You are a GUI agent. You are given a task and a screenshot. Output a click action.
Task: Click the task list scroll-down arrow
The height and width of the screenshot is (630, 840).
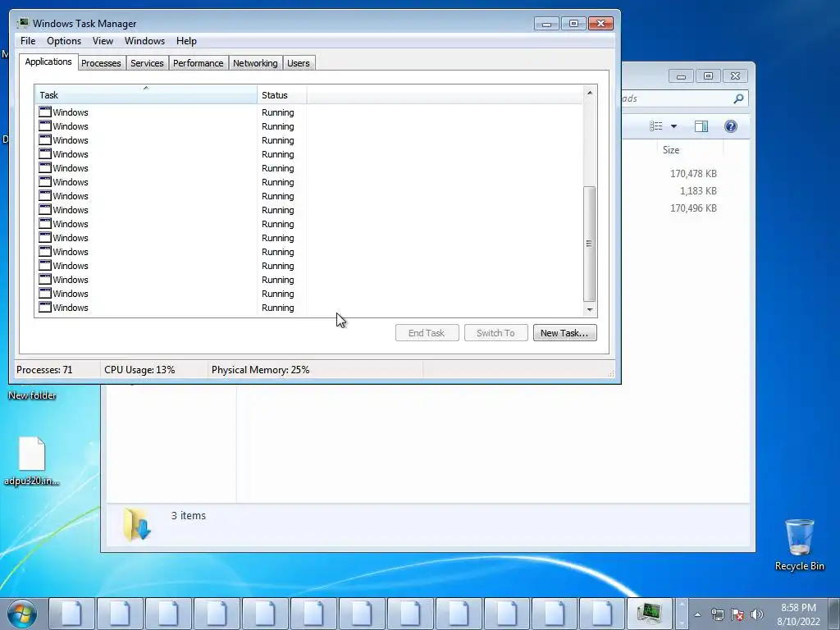589,309
